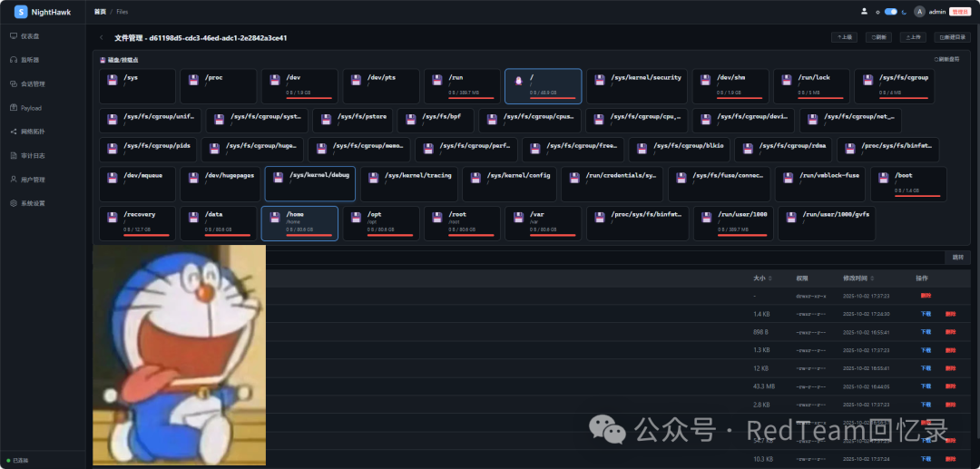This screenshot has height=469, width=980.
Task: Select the /sys/kernel/security disk icon
Action: [x=600, y=81]
